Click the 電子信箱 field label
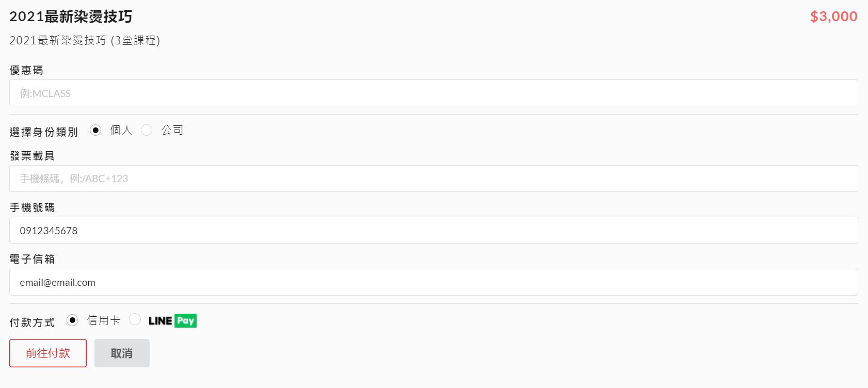Viewport: 868px width, 388px height. (x=32, y=259)
